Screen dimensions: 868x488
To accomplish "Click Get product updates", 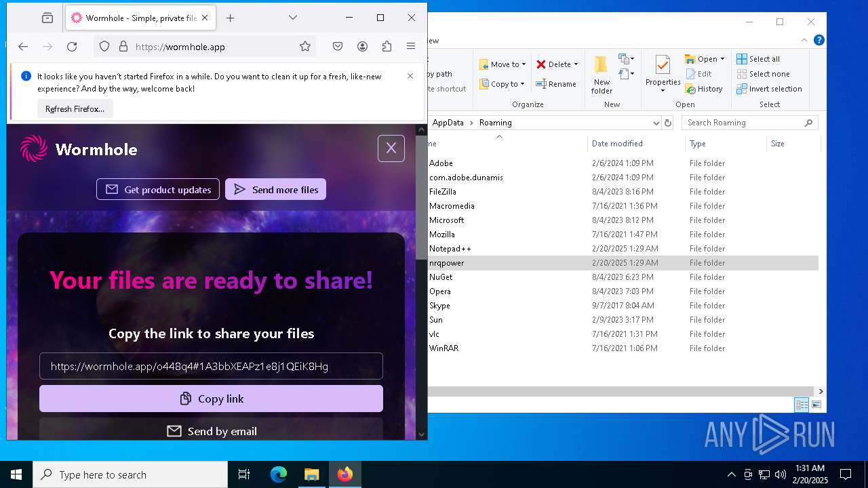I will click(x=158, y=189).
